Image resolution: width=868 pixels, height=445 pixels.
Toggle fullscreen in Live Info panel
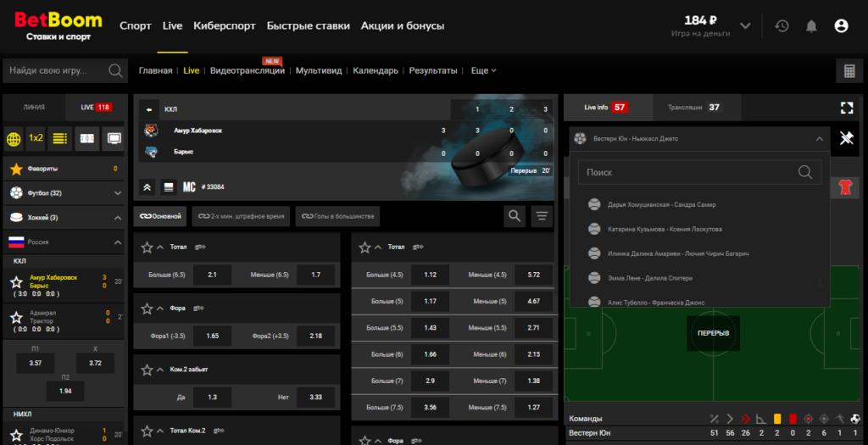(x=847, y=108)
